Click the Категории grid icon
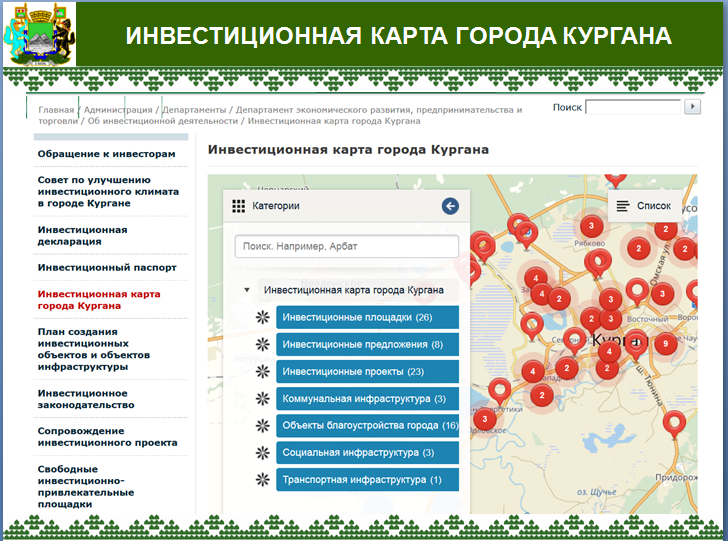The width and height of the screenshot is (728, 541). (x=238, y=206)
